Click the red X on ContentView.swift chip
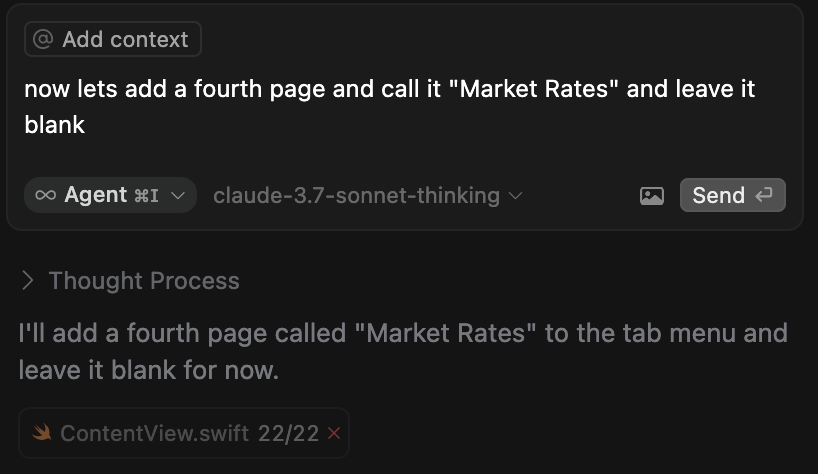The image size is (818, 474). click(x=334, y=433)
